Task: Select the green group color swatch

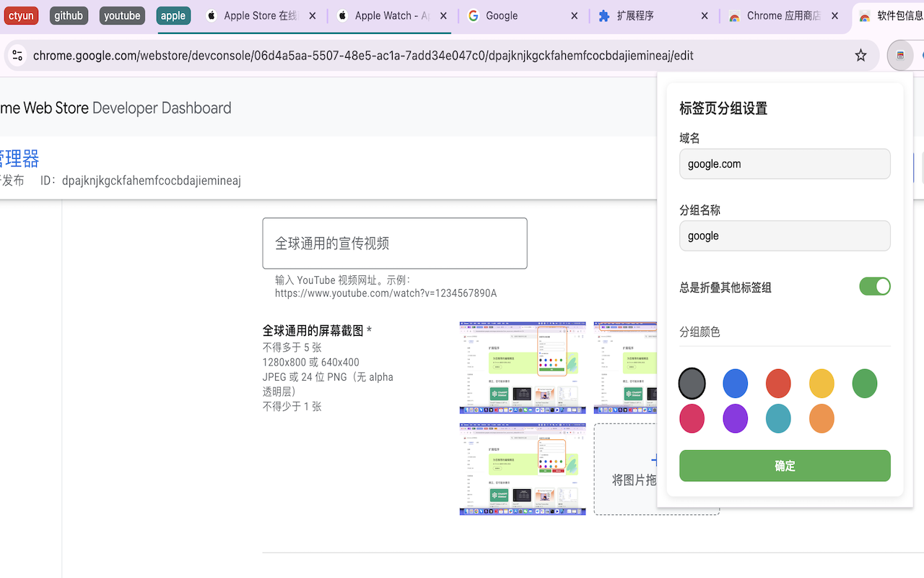Action: pyautogui.click(x=864, y=383)
